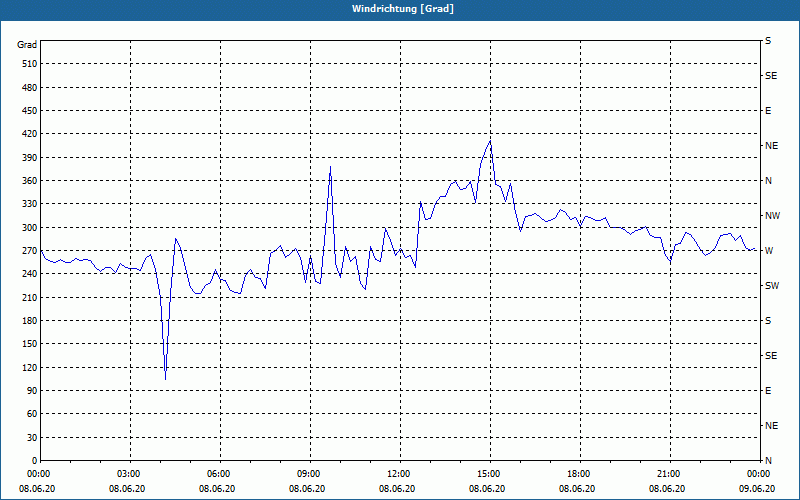This screenshot has height=500, width=800.
Task: Select the 390 degree axis label
Action: [30, 158]
